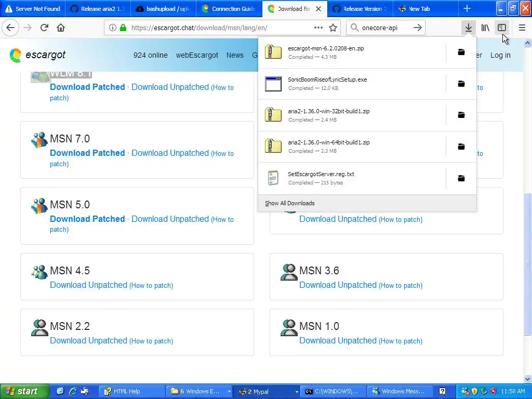Switch to Windows Messenger taskbar window
This screenshot has width=532, height=399.
coord(400,391)
